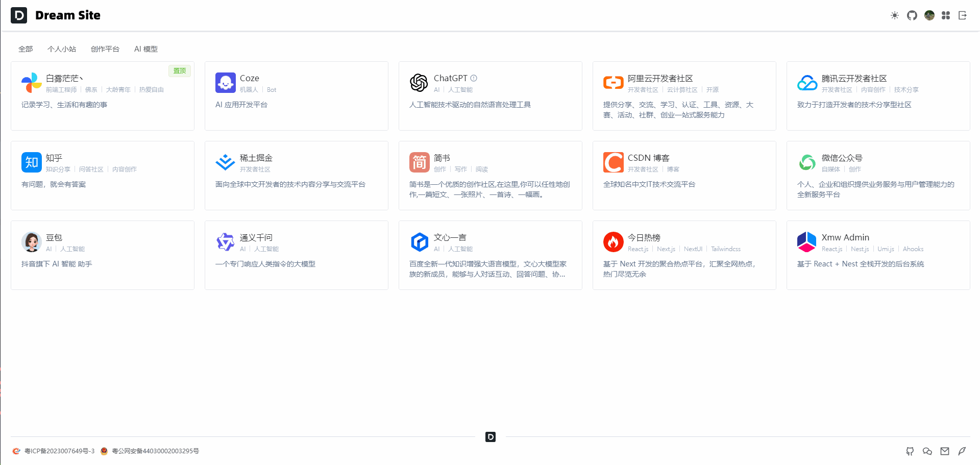Click the text '有问题，就会有答案'
Viewport: 980px width, 465px height.
click(54, 184)
